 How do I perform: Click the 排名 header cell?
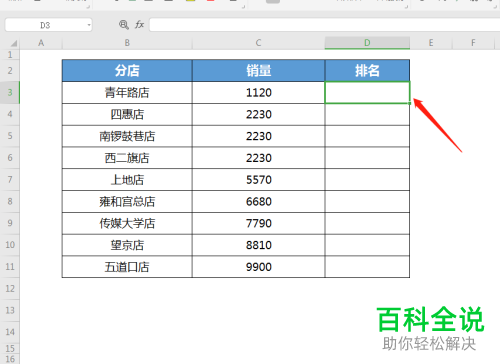pyautogui.click(x=367, y=71)
